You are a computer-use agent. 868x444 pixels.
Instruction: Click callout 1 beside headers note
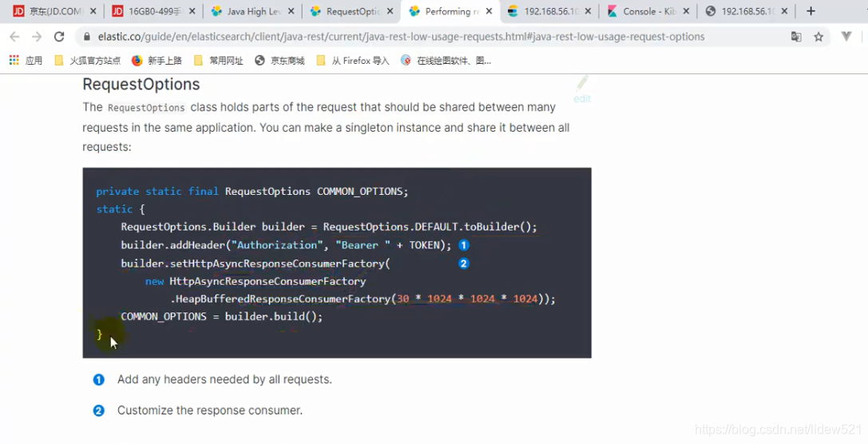coord(98,380)
